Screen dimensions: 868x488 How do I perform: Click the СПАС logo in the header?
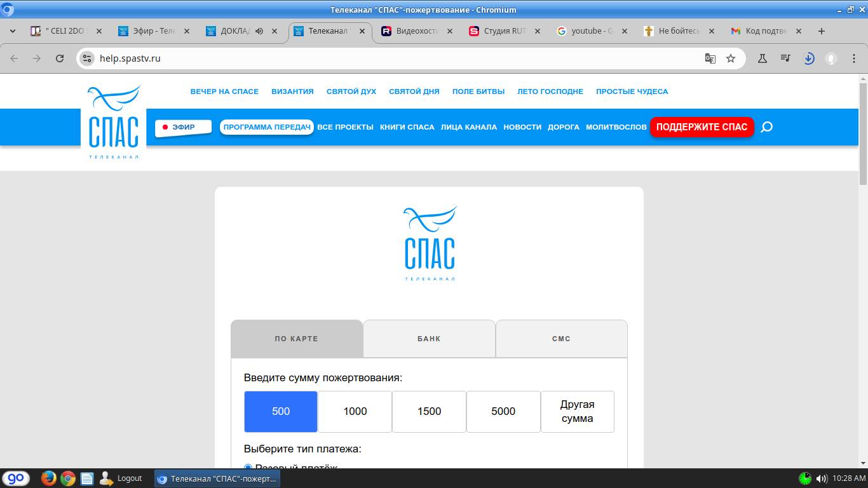coord(113,122)
